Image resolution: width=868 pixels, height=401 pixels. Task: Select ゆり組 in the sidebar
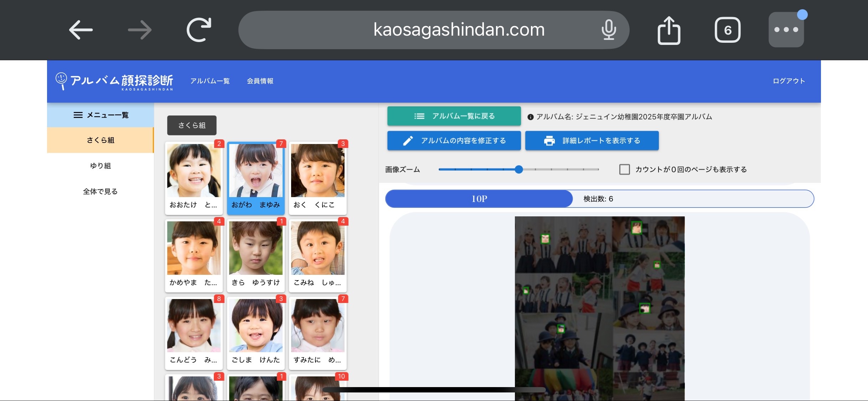[100, 166]
